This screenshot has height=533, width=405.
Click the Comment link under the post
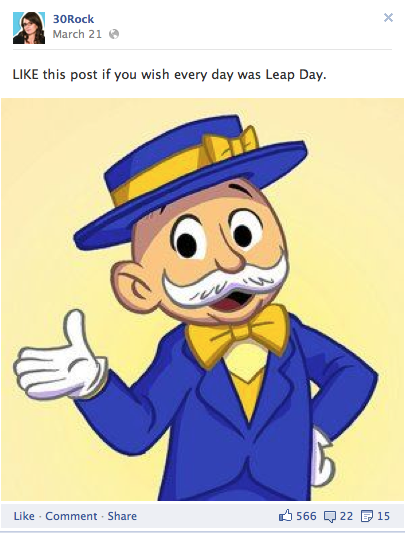point(71,516)
